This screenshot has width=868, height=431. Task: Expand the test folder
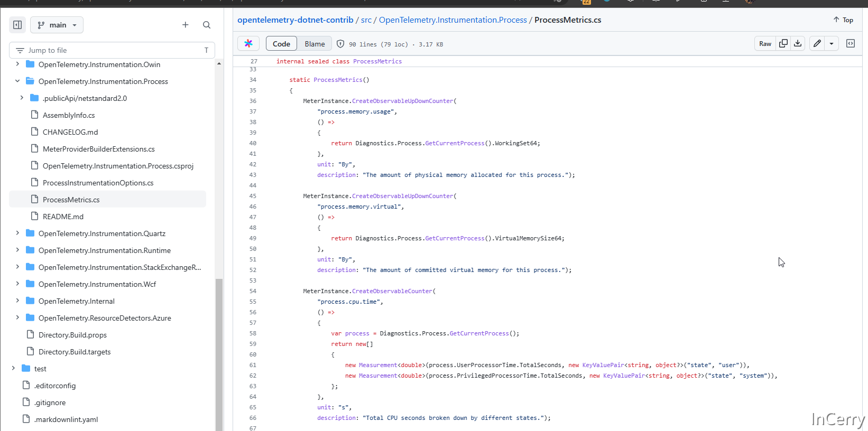13,369
